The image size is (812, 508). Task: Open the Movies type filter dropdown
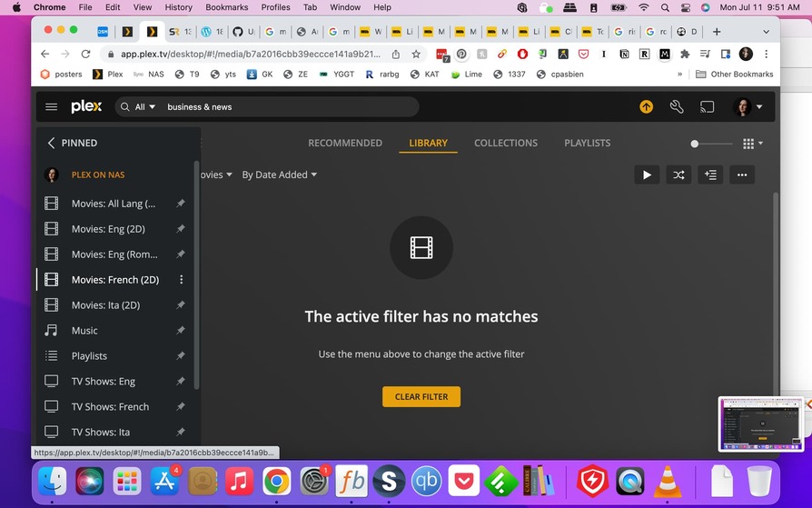tap(216, 174)
